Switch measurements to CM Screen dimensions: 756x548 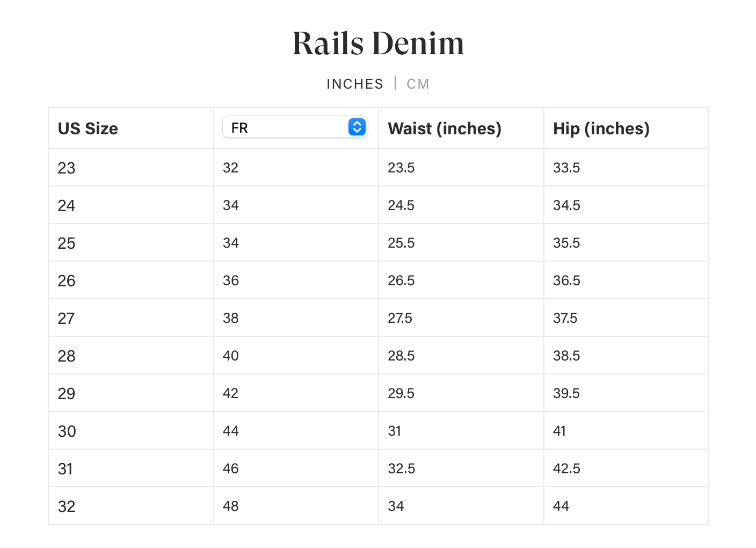[418, 84]
